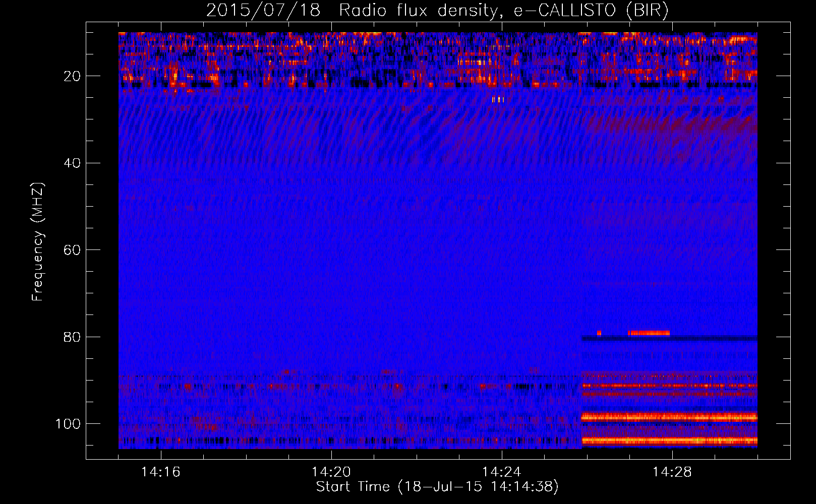Select the 14:24 time tick label
The width and height of the screenshot is (816, 504).
(502, 472)
